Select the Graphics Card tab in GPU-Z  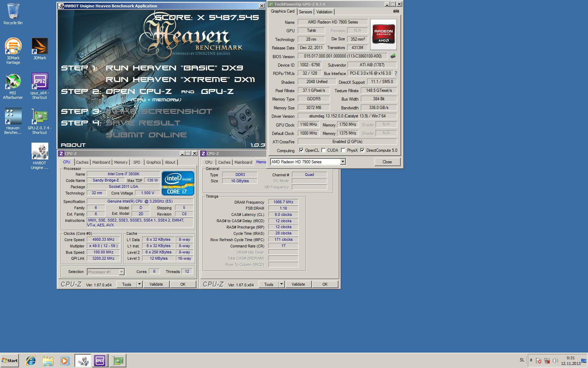283,11
